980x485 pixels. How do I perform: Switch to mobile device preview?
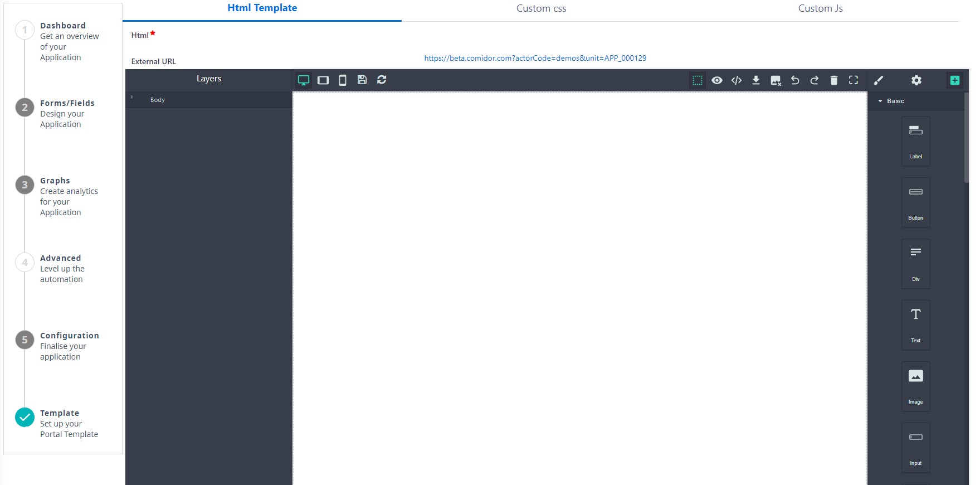pyautogui.click(x=343, y=80)
